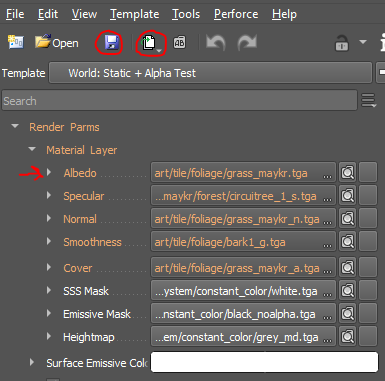Expand the Albedo parameter row

pyautogui.click(x=49, y=172)
